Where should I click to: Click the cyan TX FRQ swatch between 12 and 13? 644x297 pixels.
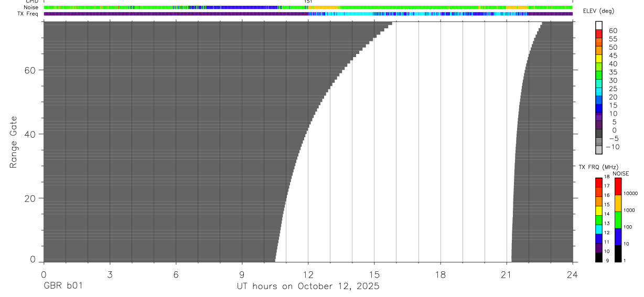click(599, 229)
